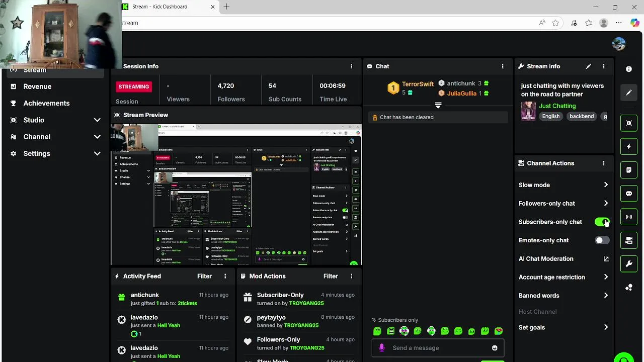644x362 pixels.
Task: Click the three-dots cluster icon in sidebar
Action: click(x=629, y=288)
